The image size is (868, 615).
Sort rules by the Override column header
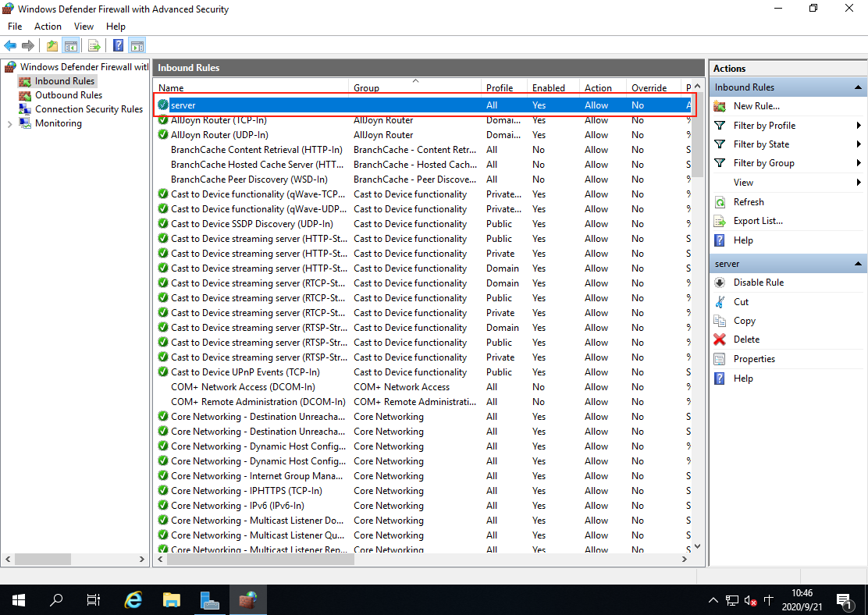[x=654, y=87]
